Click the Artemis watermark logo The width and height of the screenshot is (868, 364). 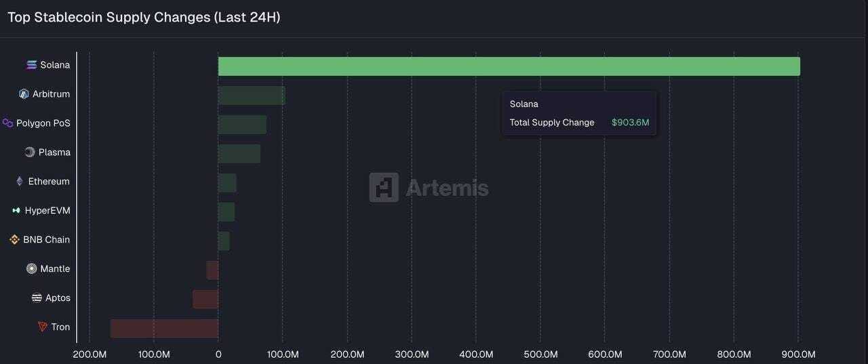pyautogui.click(x=429, y=187)
